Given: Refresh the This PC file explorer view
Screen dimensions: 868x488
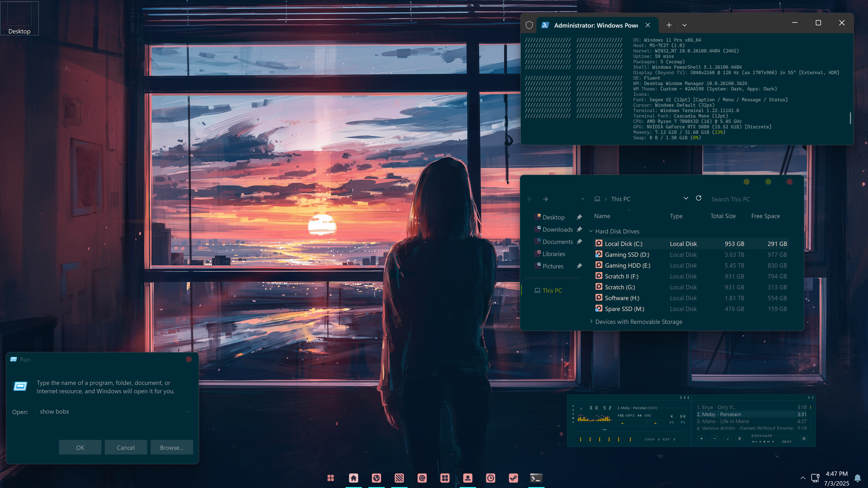Looking at the screenshot, I should [698, 198].
